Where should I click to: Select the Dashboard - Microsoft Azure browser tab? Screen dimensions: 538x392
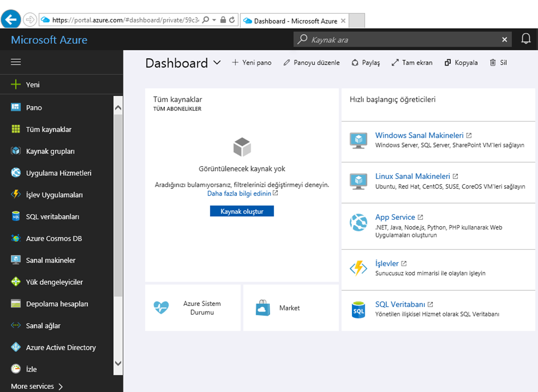point(295,21)
